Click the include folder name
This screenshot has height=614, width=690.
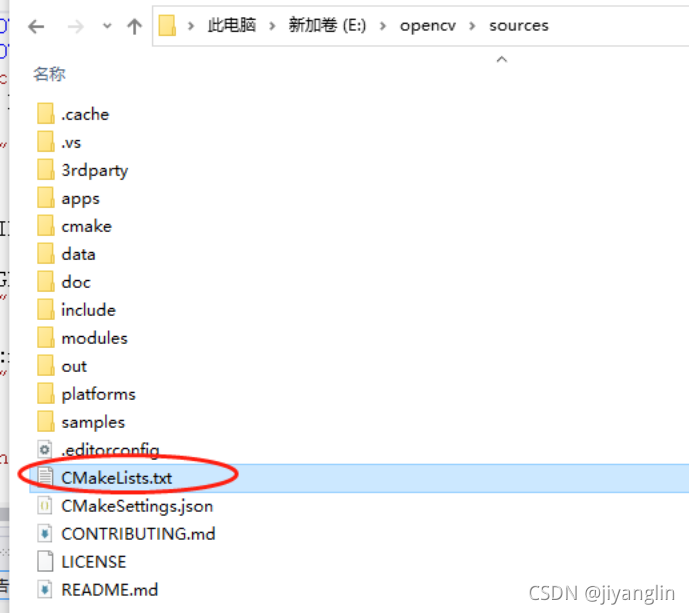click(x=88, y=310)
